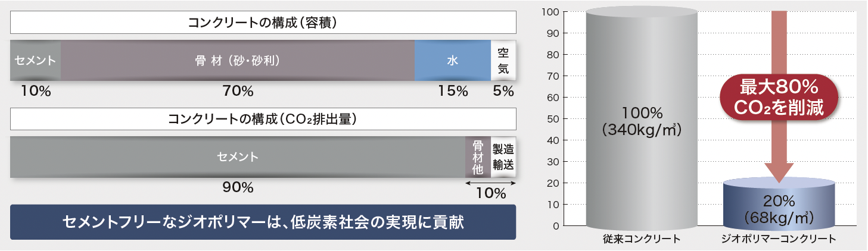Select the ジオポリマーコンクリート axis label
The image size is (868, 251).
click(779, 239)
